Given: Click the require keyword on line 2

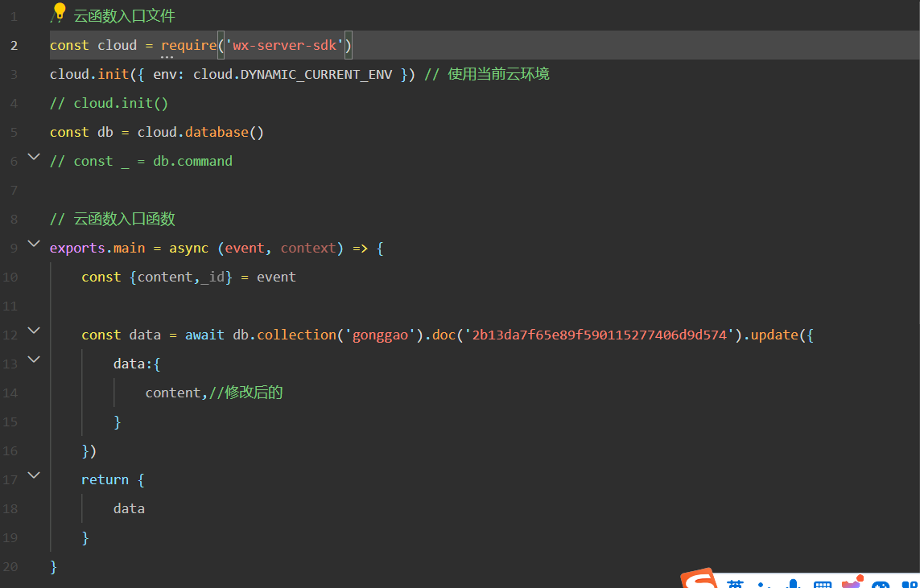Looking at the screenshot, I should coord(189,45).
